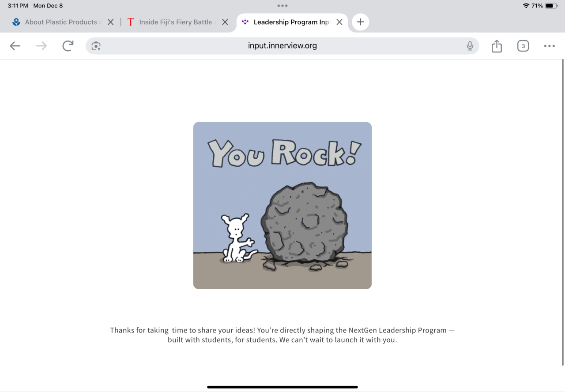Click the page vertical scrollbar
This screenshot has width=565, height=392.
tap(563, 213)
